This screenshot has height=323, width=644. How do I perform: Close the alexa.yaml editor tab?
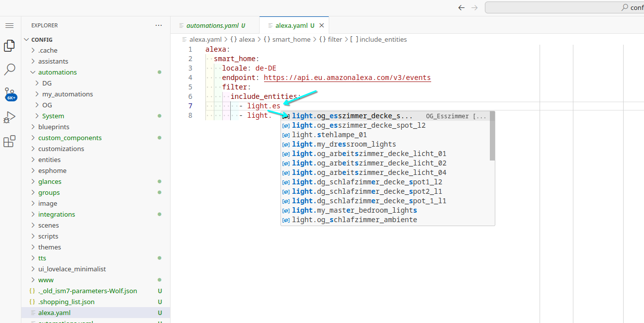[x=322, y=25]
